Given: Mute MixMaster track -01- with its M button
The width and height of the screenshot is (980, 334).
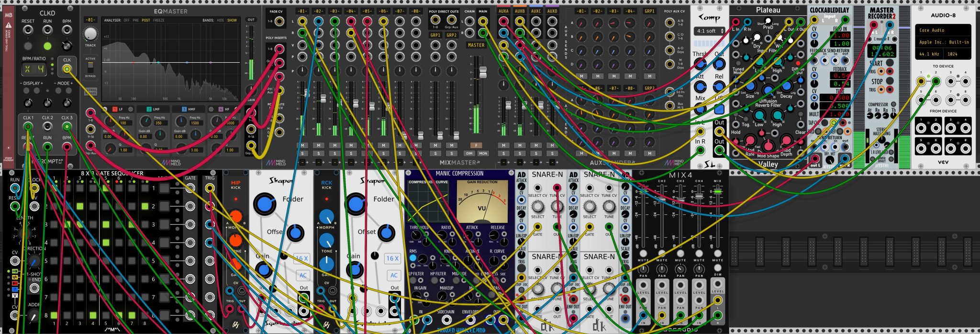Looking at the screenshot, I should pyautogui.click(x=302, y=145).
